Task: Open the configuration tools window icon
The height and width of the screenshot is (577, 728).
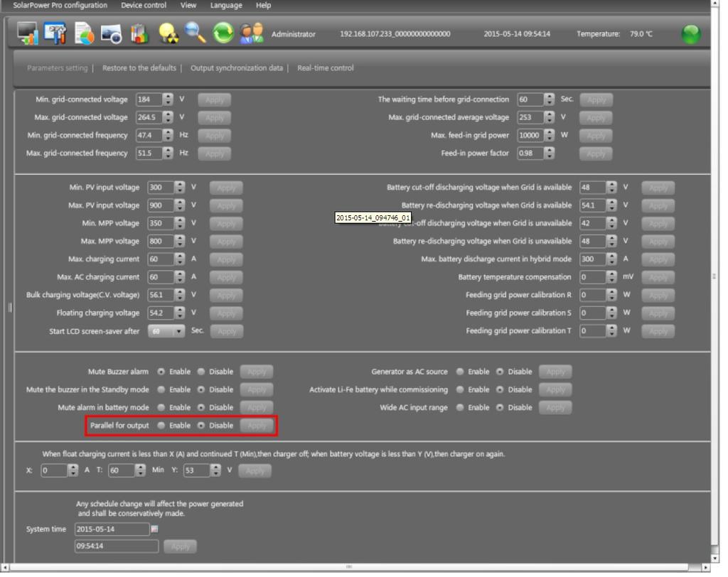Action: pos(55,33)
